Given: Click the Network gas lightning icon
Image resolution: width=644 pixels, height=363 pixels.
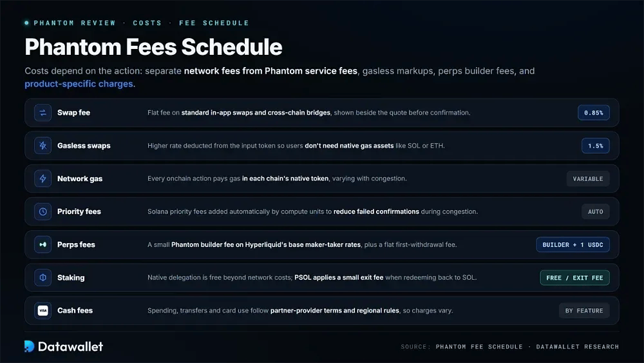Looking at the screenshot, I should 43,179.
